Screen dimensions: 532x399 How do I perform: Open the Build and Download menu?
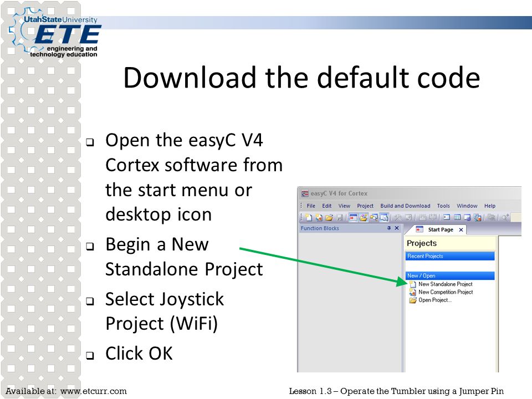[405, 206]
